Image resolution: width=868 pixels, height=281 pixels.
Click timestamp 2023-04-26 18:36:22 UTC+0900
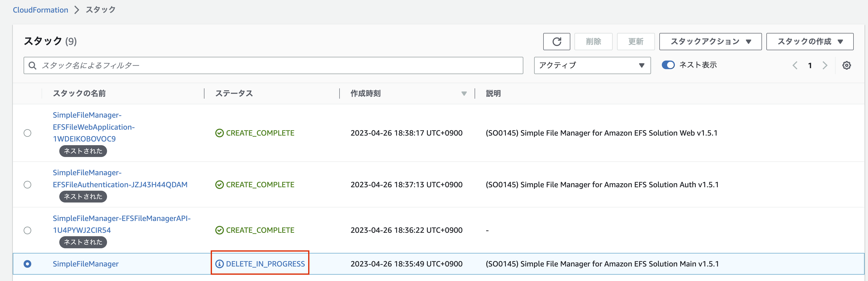[x=406, y=230]
